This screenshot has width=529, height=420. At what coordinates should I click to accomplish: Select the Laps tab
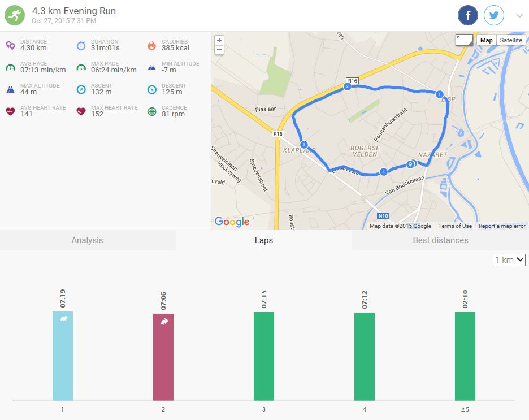point(263,240)
